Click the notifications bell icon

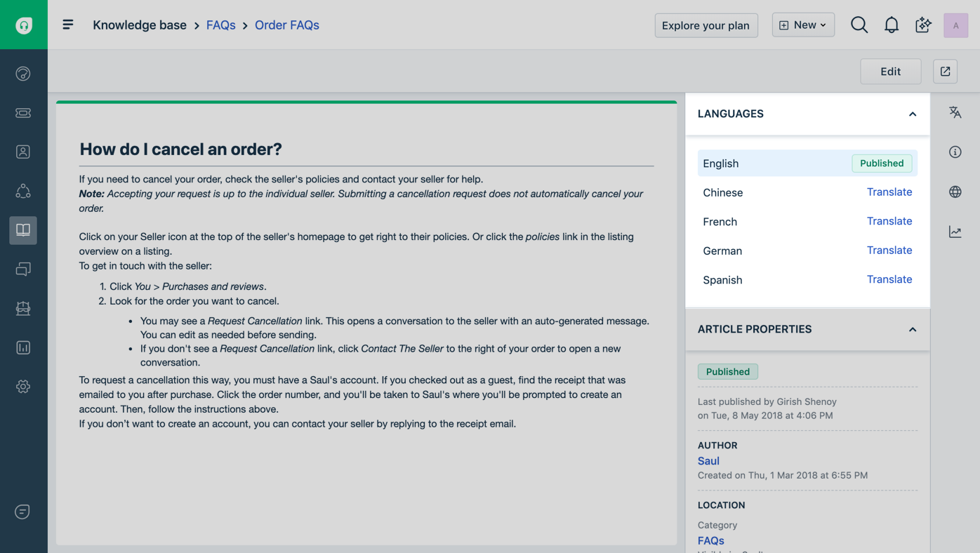pyautogui.click(x=892, y=25)
